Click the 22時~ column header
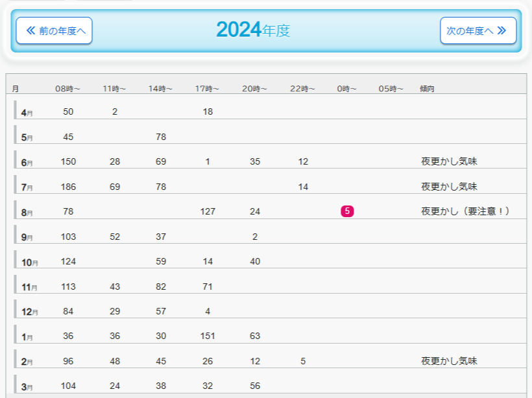Image resolution: width=532 pixels, height=398 pixels. [302, 89]
